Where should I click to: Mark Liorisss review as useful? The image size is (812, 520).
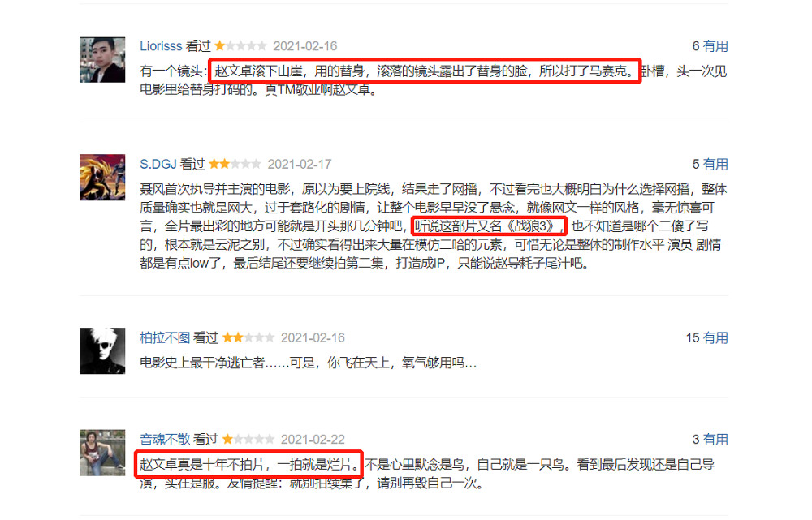click(x=715, y=46)
